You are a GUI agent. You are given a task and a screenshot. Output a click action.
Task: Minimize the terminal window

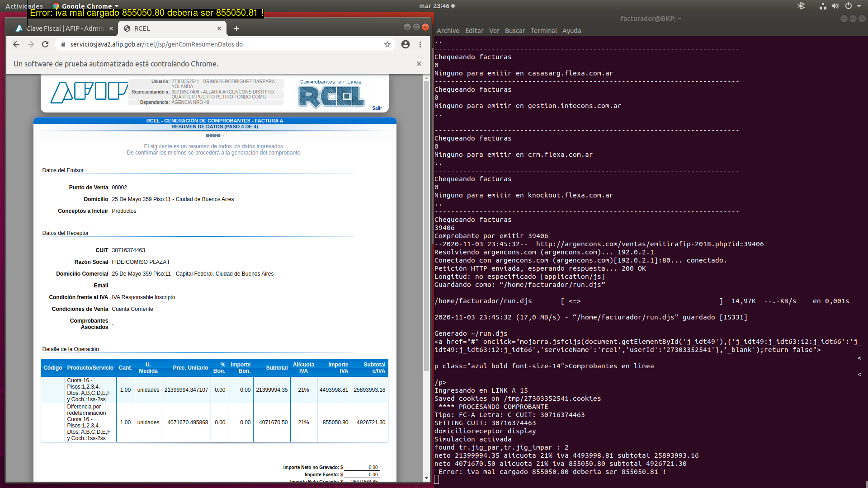[x=844, y=19]
